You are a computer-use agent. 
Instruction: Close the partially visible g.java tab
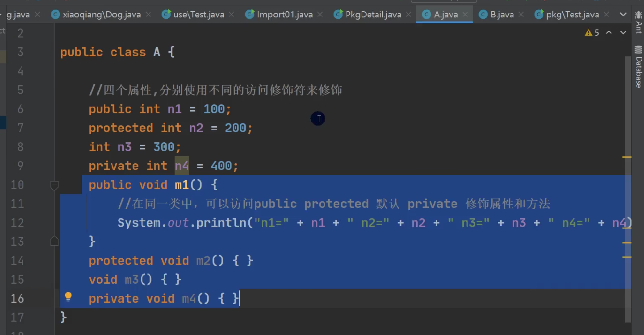[x=38, y=14]
